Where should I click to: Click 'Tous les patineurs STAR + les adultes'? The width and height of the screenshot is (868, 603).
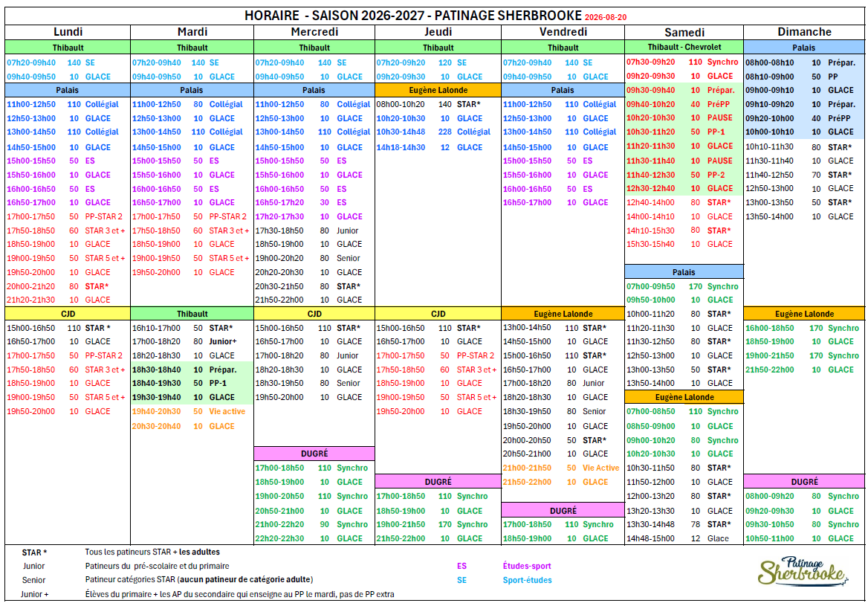click(x=152, y=552)
